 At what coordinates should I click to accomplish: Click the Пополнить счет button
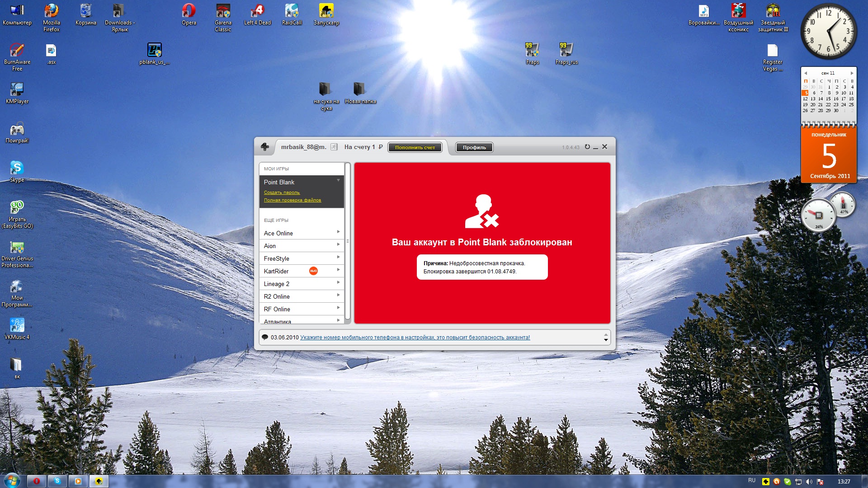pos(415,147)
